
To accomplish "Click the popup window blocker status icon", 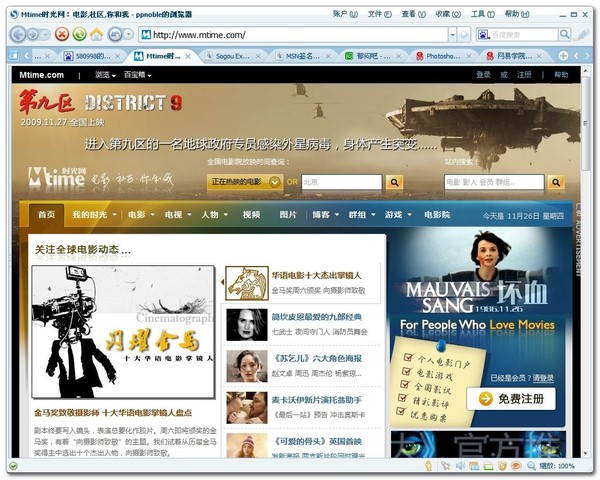I will point(474,466).
